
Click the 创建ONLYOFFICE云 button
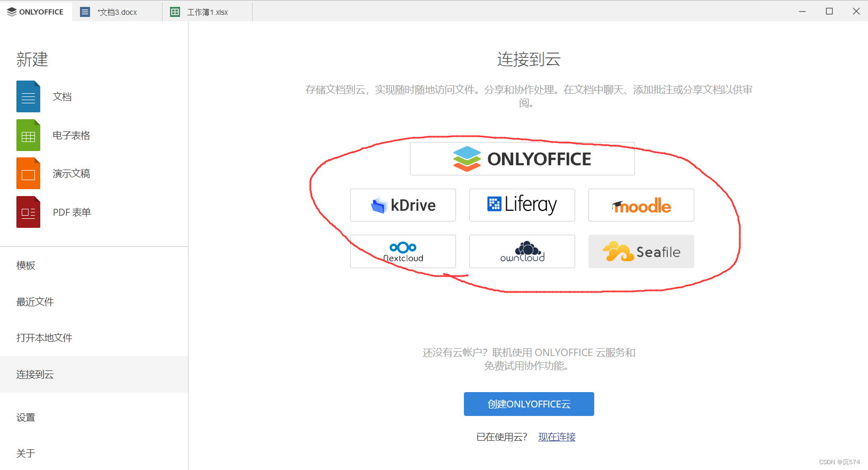tap(529, 404)
